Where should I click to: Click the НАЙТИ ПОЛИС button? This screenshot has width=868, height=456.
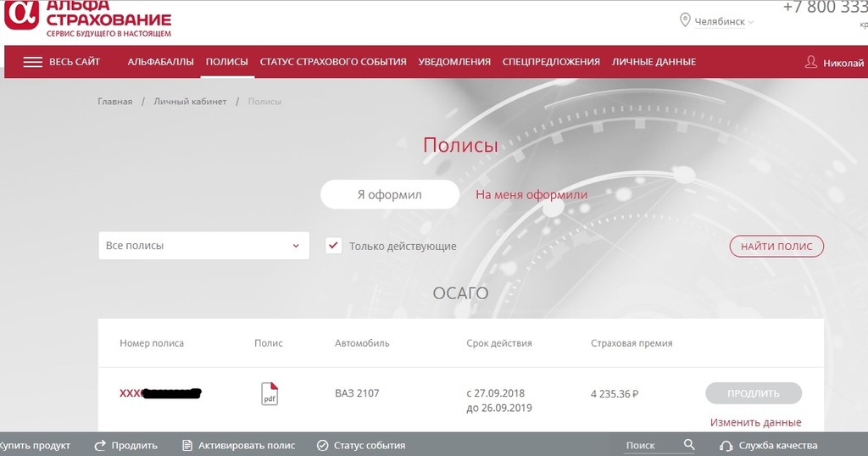(x=776, y=247)
